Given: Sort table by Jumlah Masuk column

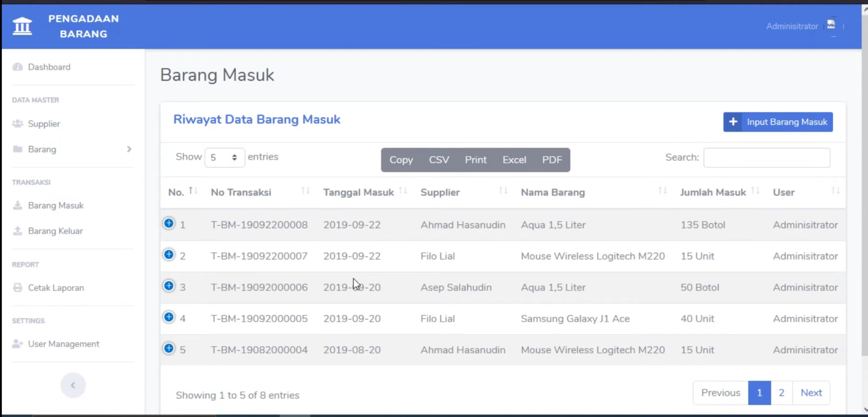Looking at the screenshot, I should [x=755, y=191].
